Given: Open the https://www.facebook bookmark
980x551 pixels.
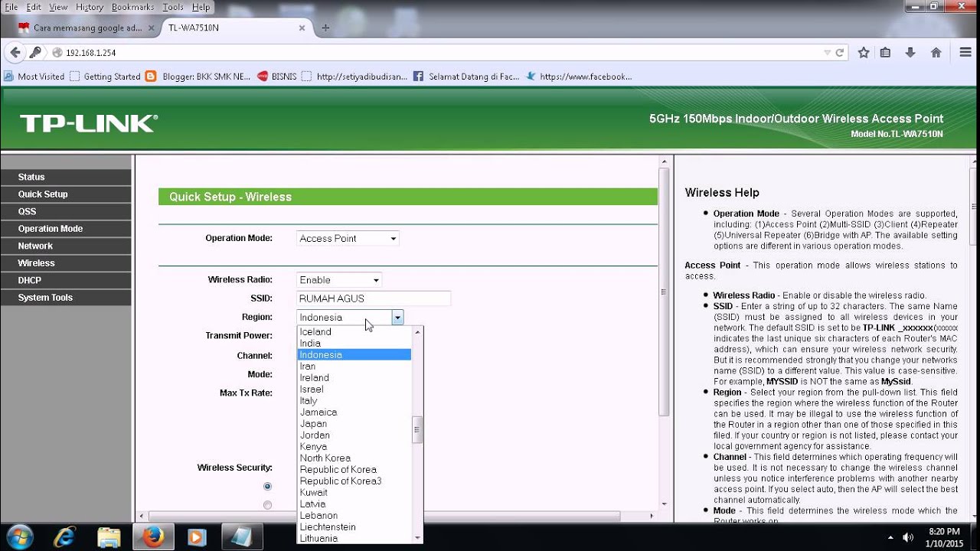Looking at the screenshot, I should (x=578, y=77).
